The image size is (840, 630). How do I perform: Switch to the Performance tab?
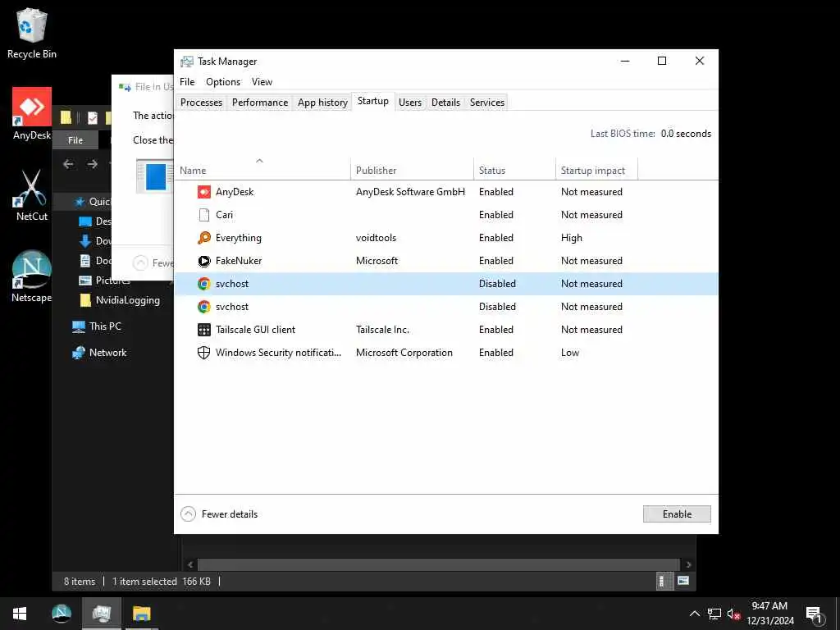(260, 103)
